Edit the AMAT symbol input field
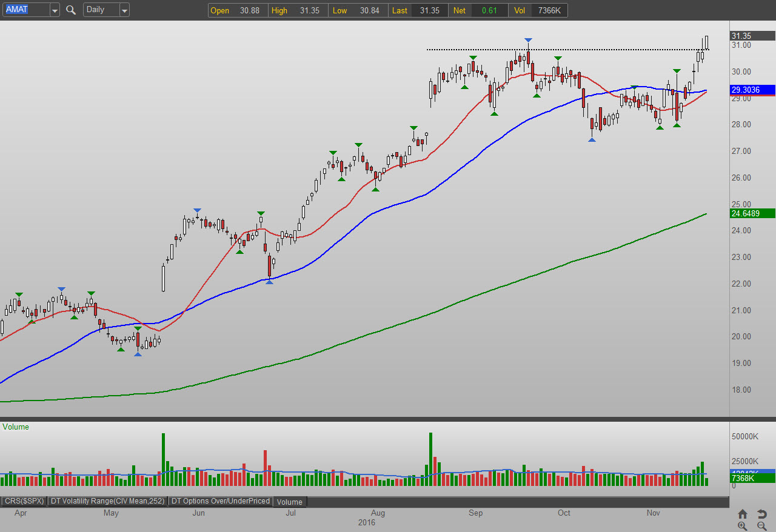776x532 pixels. pyautogui.click(x=25, y=10)
